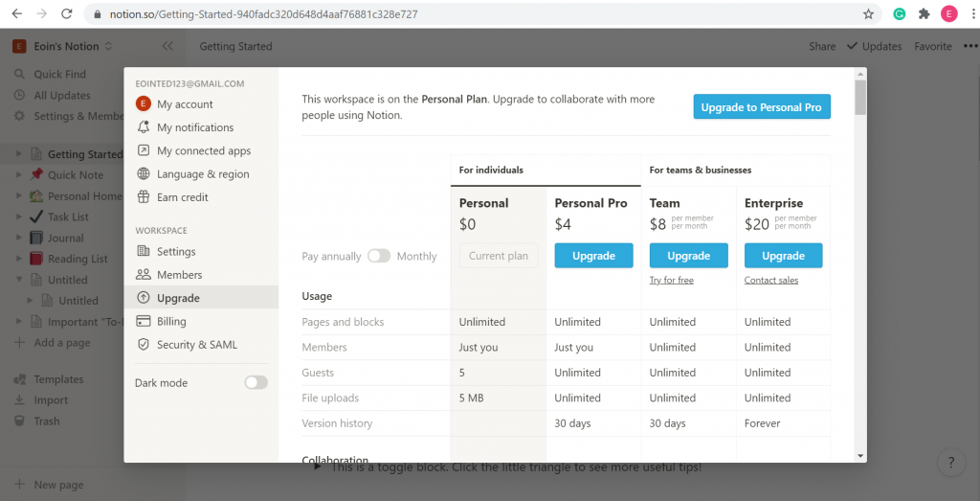Click the Try for free link
The image size is (980, 501).
click(671, 281)
